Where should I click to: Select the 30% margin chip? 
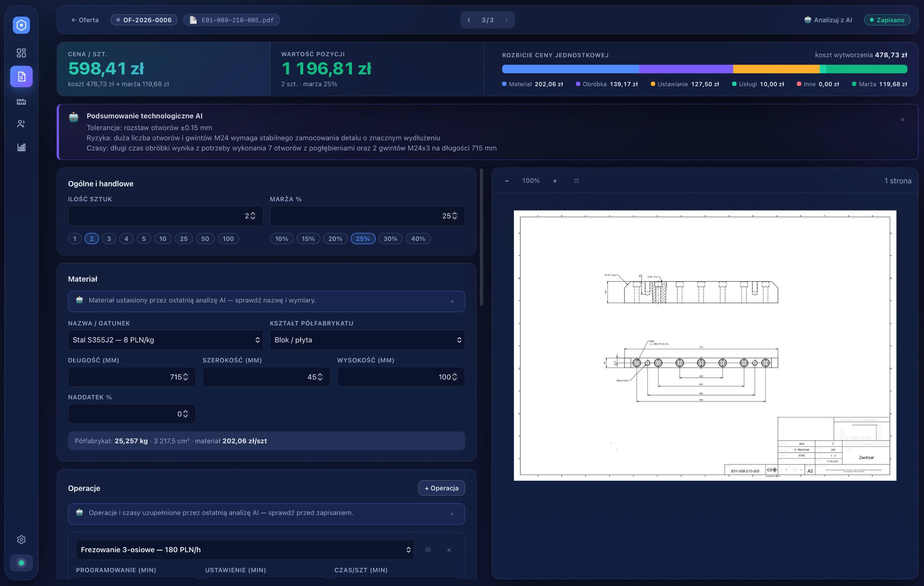391,239
